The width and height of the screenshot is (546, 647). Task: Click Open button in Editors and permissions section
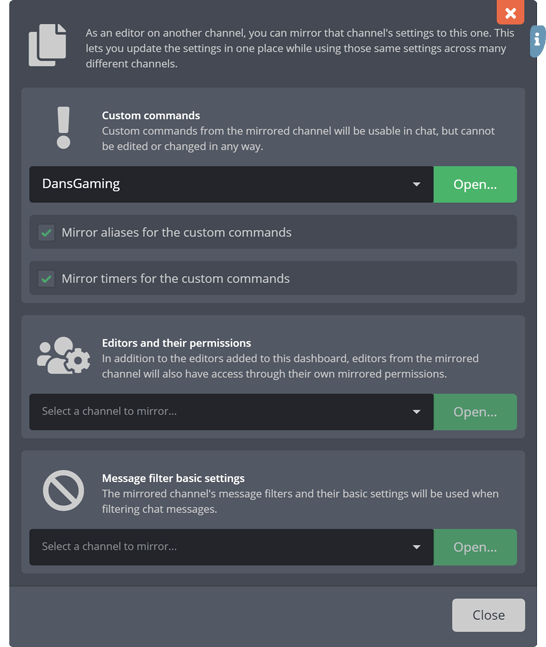pos(475,412)
